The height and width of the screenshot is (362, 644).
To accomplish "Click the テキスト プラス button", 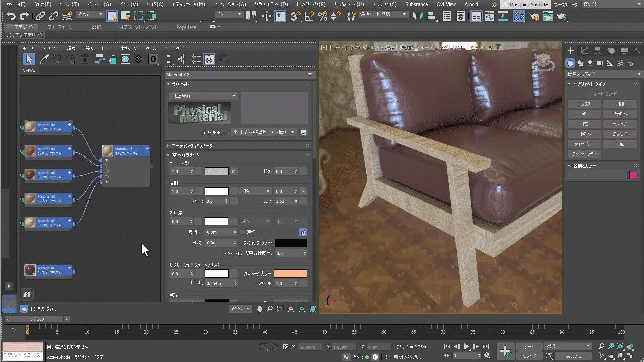I will click(x=584, y=154).
